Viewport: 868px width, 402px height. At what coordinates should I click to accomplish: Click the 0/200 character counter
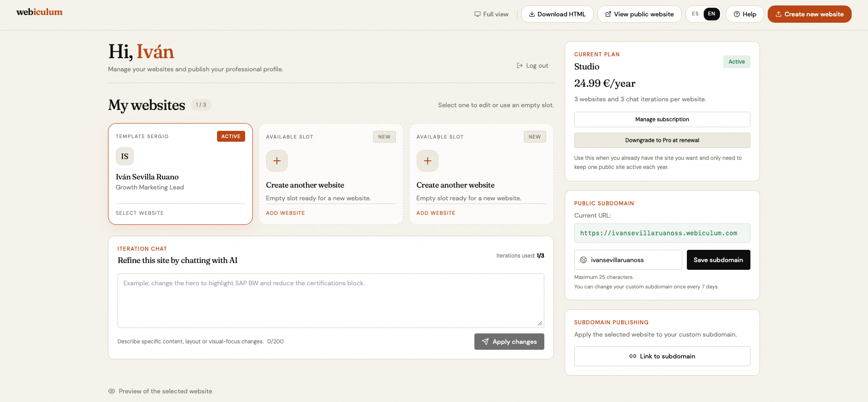coord(276,342)
